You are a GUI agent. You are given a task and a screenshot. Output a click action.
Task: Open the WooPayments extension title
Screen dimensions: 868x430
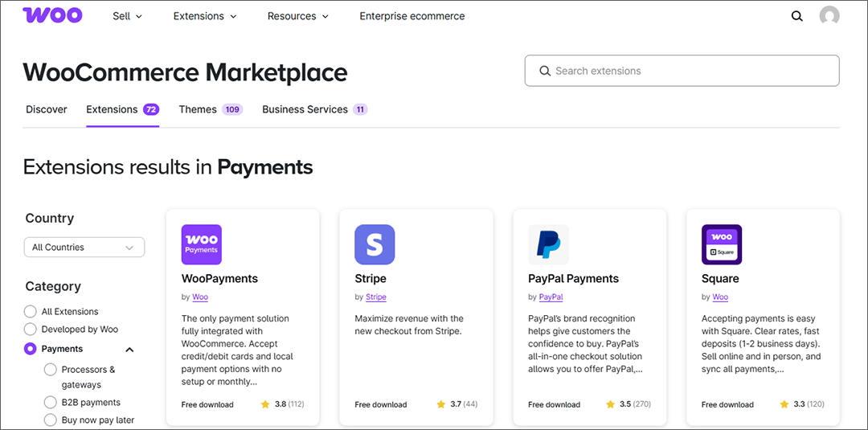(219, 278)
